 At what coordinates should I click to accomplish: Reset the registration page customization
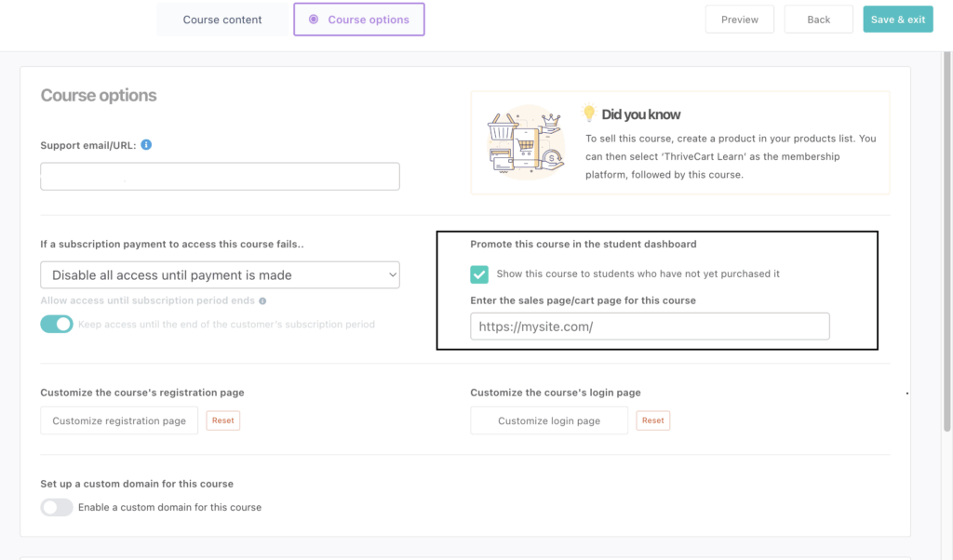point(222,420)
